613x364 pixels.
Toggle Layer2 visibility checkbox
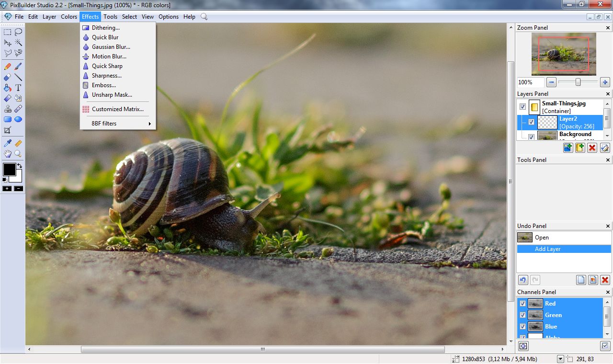coord(531,122)
